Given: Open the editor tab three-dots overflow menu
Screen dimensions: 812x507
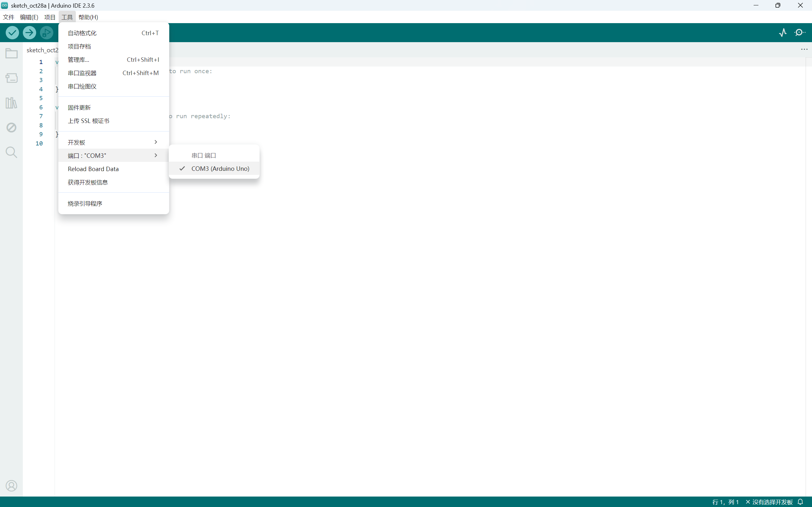Looking at the screenshot, I should 804,49.
